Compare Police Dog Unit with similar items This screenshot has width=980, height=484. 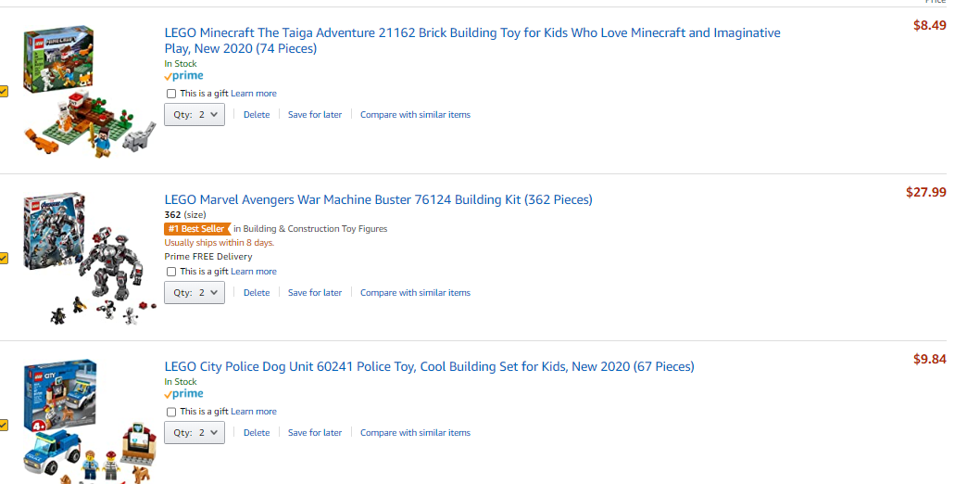(415, 433)
